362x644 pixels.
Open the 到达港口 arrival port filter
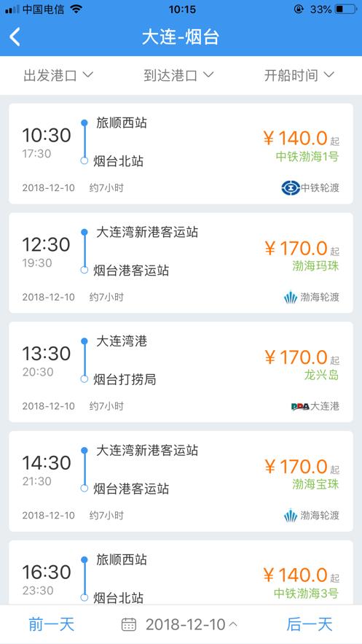pos(178,76)
